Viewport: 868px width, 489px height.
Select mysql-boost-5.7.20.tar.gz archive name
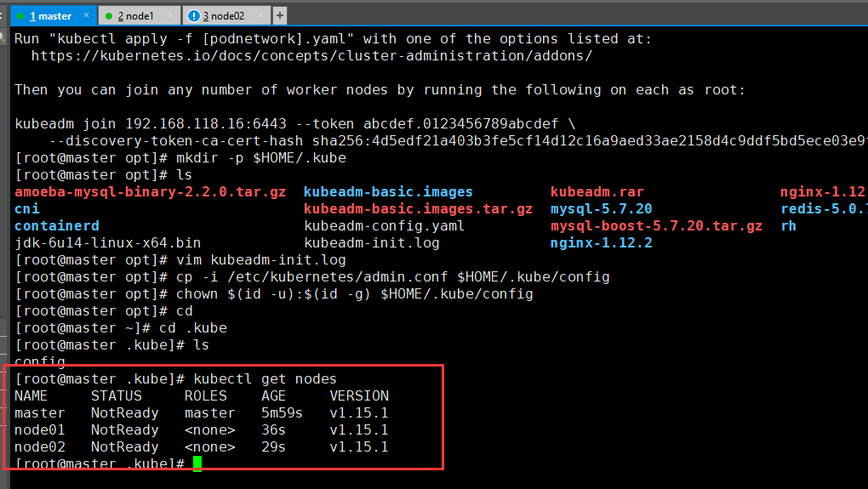click(x=656, y=225)
